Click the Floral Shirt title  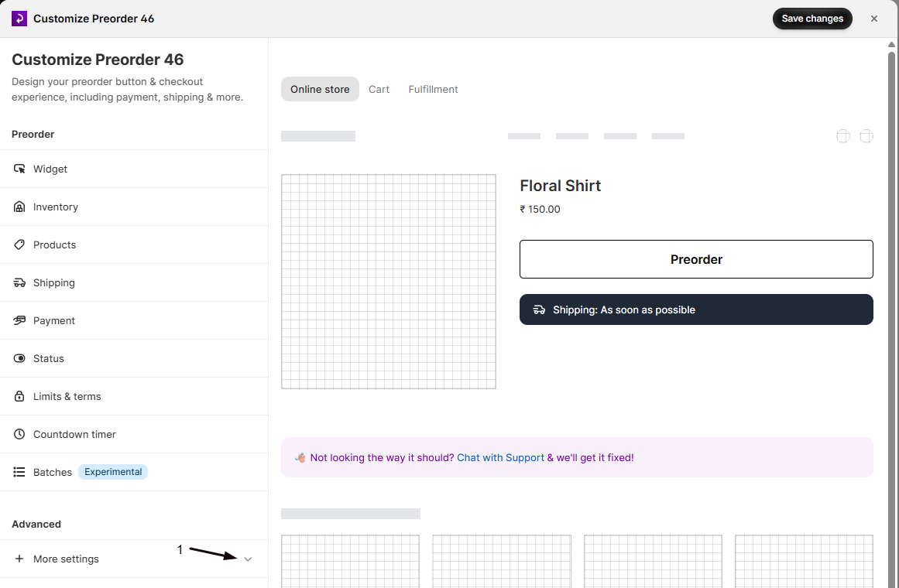click(x=560, y=186)
